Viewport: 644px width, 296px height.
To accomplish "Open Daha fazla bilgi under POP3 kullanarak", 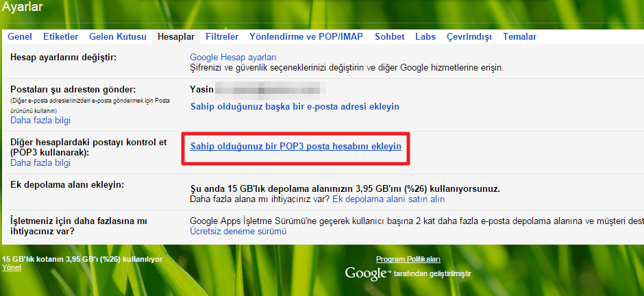I will [40, 162].
